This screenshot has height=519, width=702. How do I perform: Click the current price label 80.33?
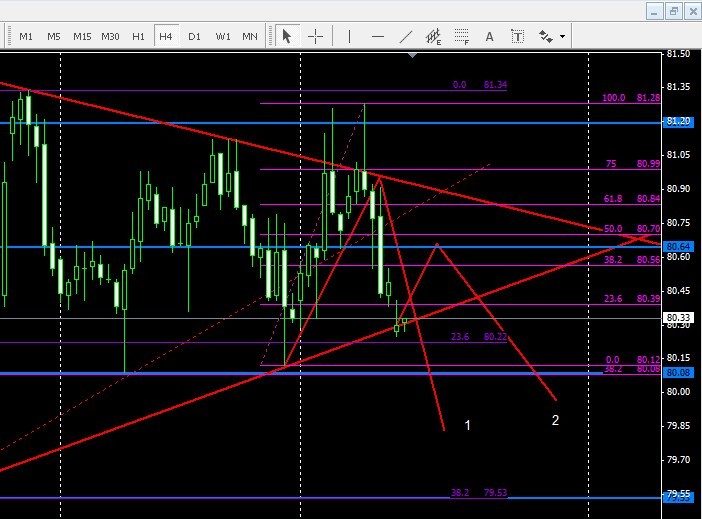[x=678, y=317]
